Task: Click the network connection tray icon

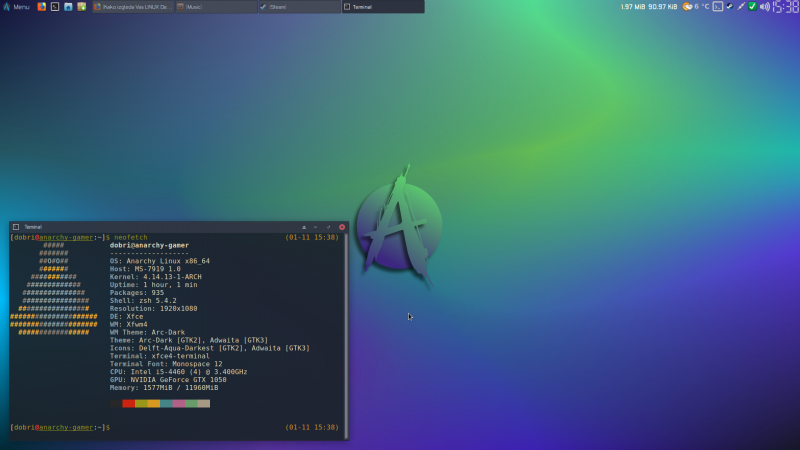Action: coord(741,7)
